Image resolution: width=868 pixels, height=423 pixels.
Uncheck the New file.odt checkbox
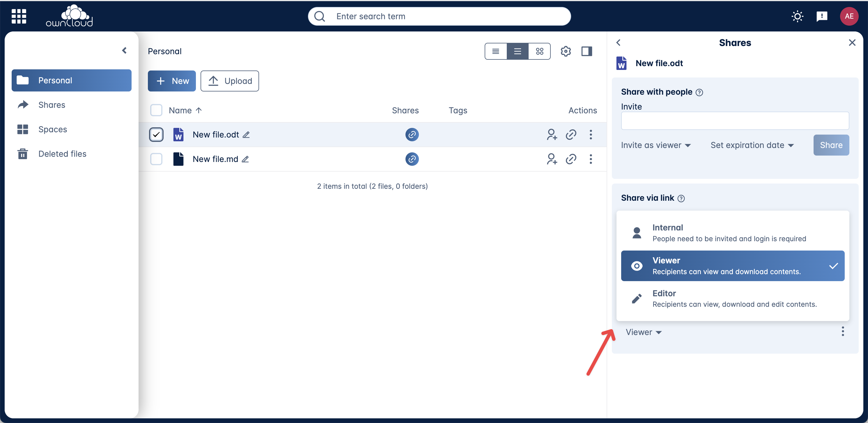tap(156, 134)
